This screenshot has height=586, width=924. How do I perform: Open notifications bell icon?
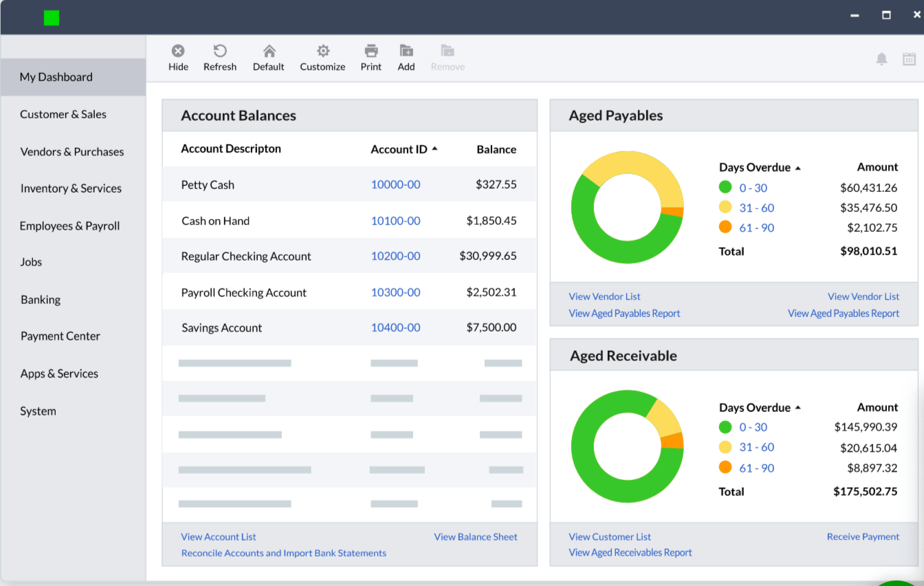pyautogui.click(x=881, y=59)
